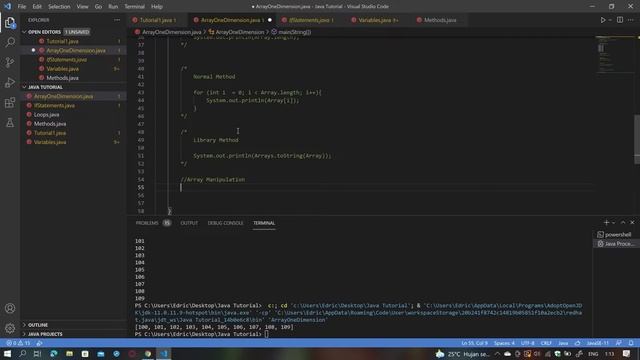The width and height of the screenshot is (640, 360).
Task: Open the Terminal menu
Action: coord(134,7)
